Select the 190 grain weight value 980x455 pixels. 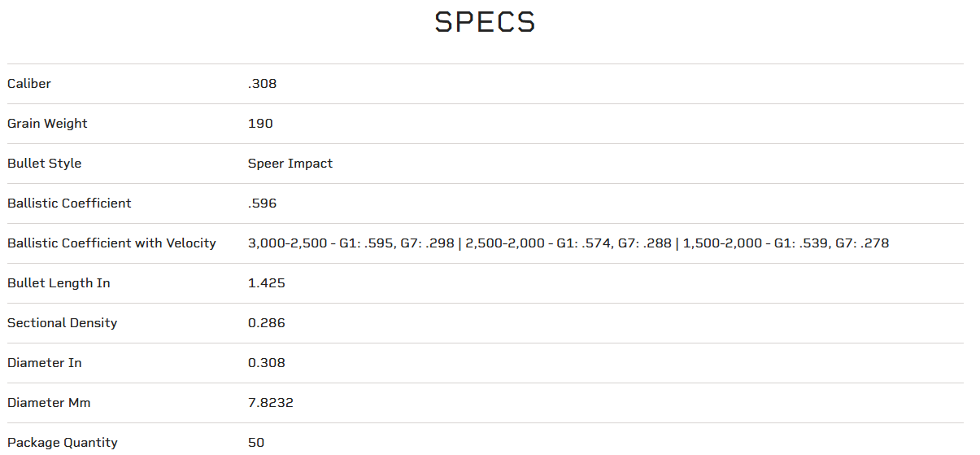pyautogui.click(x=260, y=124)
